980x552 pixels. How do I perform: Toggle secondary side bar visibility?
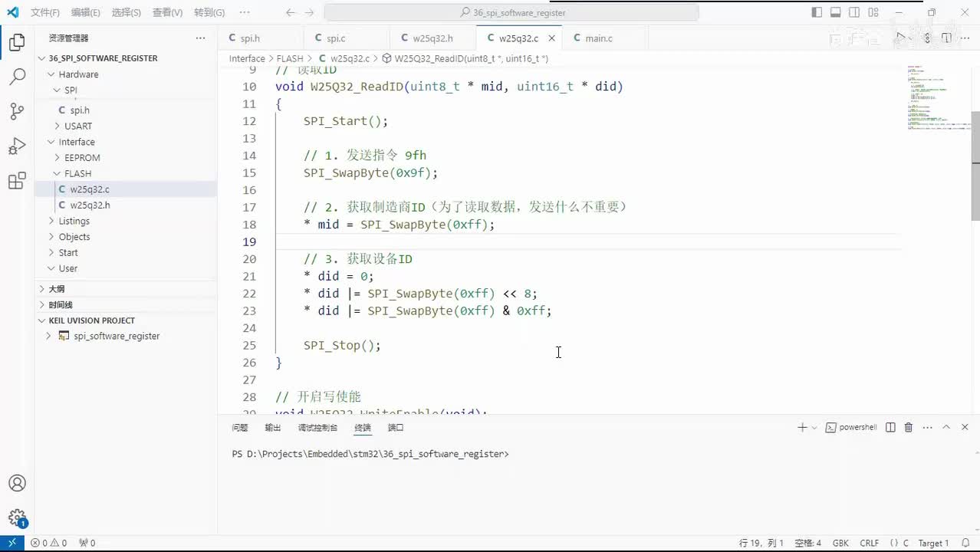854,12
